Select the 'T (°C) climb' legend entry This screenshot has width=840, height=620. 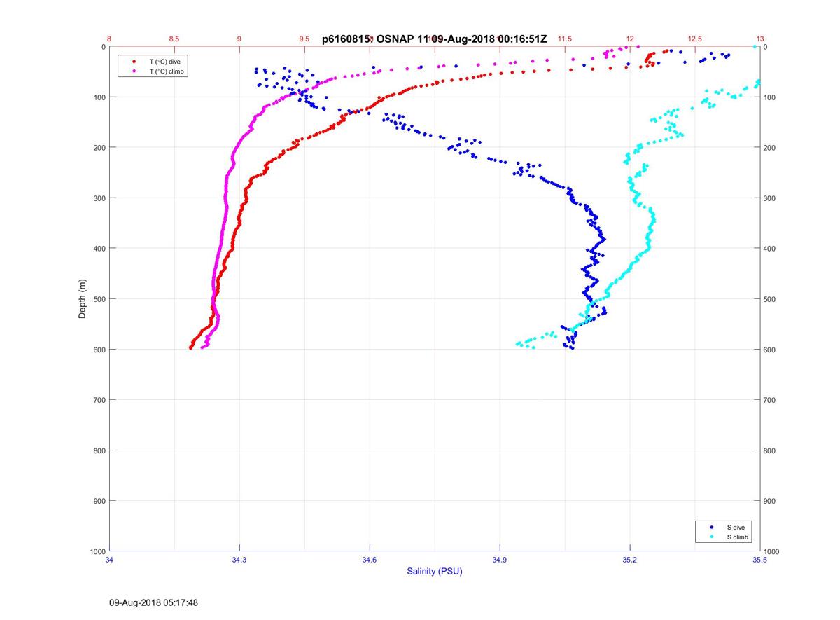tap(167, 71)
